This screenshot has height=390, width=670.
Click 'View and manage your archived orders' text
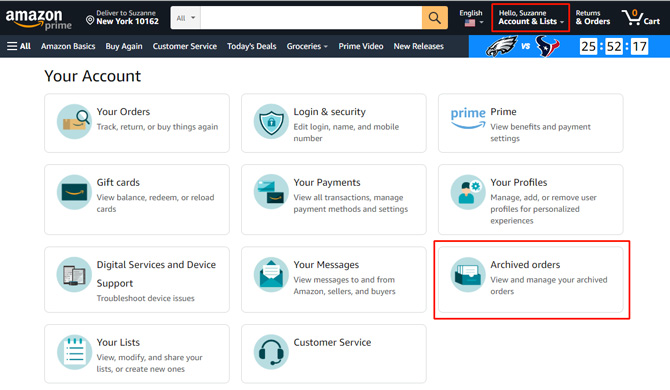[549, 285]
